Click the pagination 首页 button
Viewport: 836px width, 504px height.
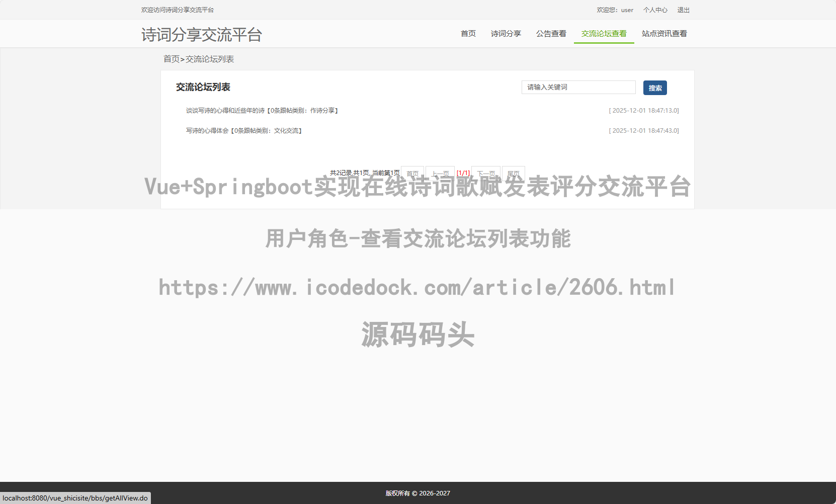click(x=412, y=173)
